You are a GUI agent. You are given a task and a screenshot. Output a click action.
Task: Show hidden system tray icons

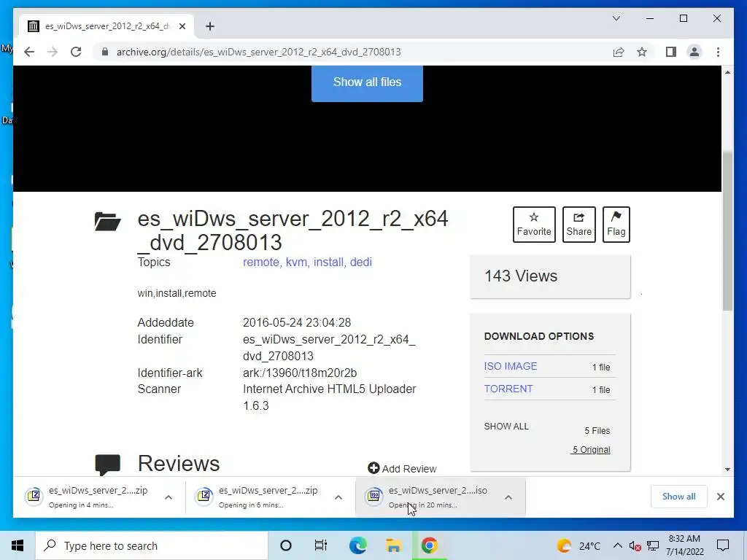pos(617,545)
